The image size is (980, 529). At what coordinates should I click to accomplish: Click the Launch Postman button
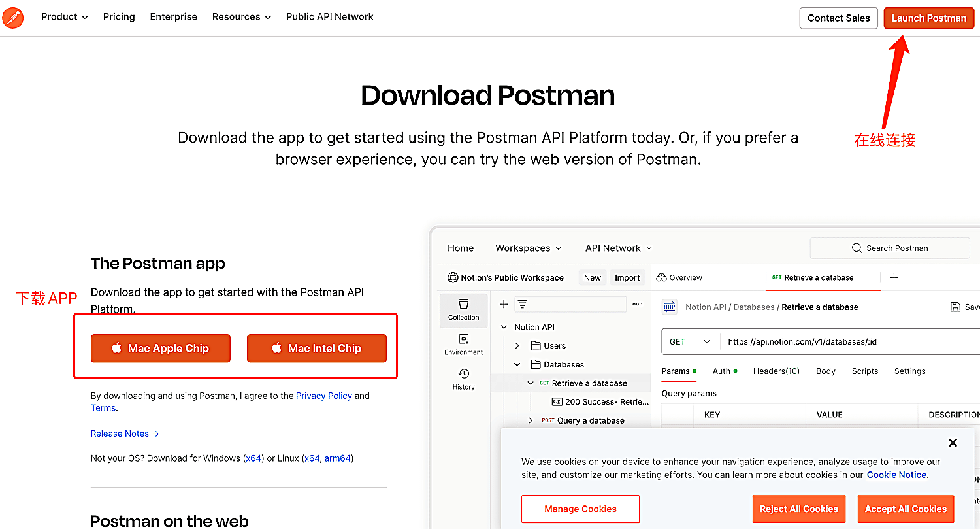coord(928,18)
